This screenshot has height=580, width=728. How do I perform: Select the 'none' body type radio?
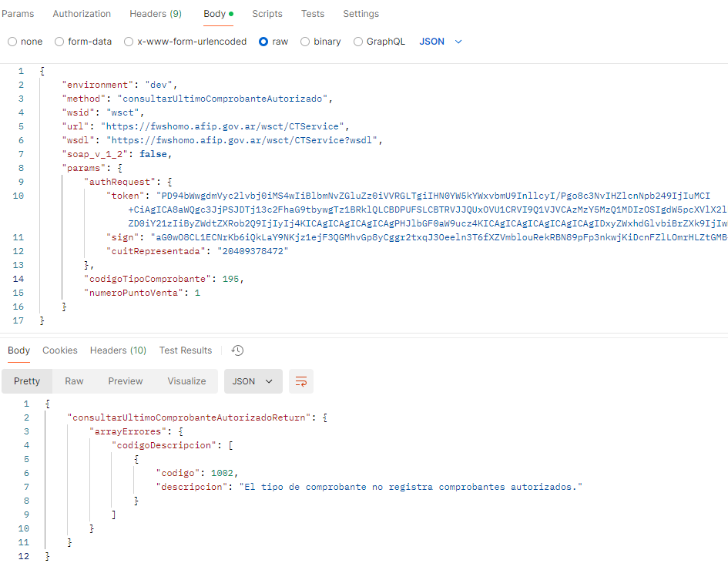pyautogui.click(x=12, y=42)
